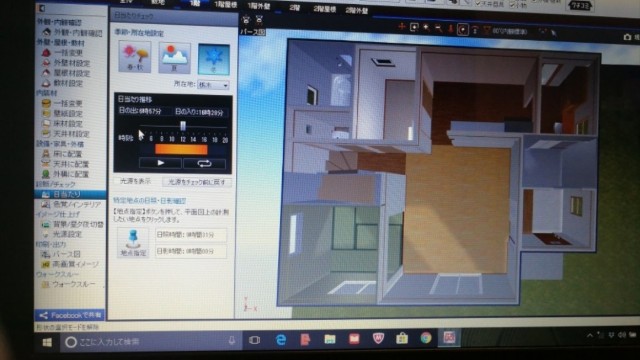Screen dimensions: 640x360
Task: Switch to the 1階外壁 tab
Action: click(x=259, y=6)
